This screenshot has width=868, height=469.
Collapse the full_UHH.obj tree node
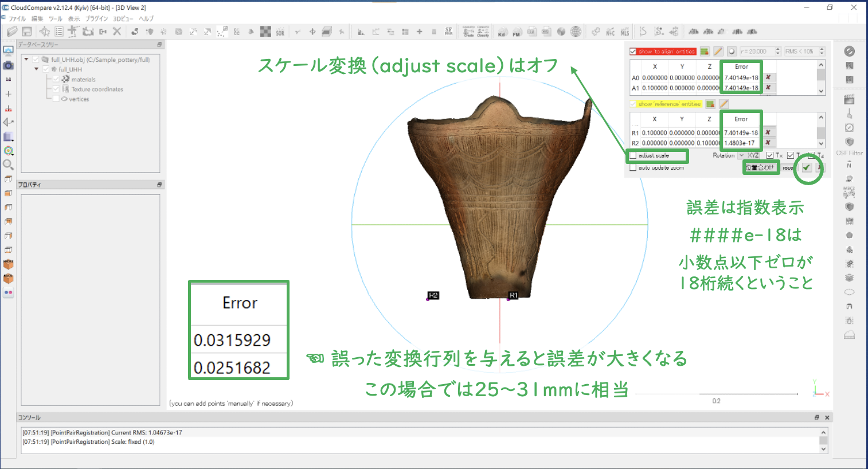tap(26, 59)
